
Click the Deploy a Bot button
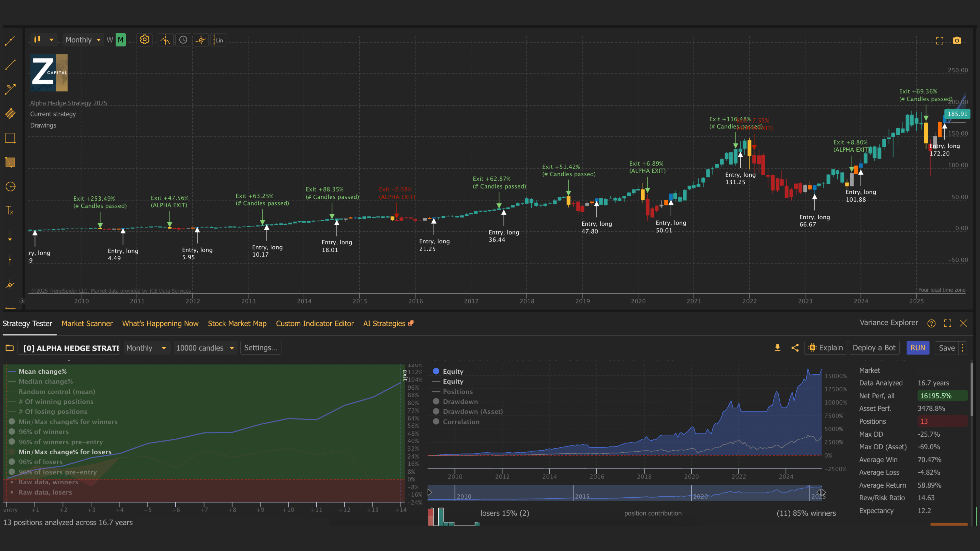[874, 347]
